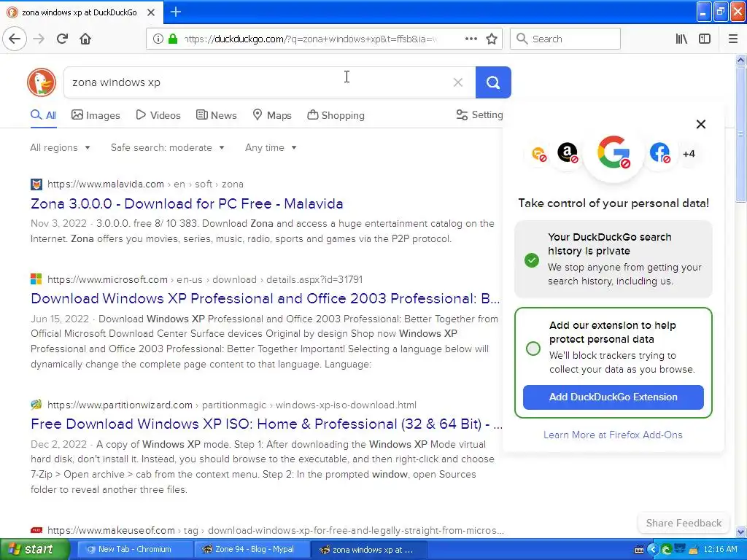
Task: Select the All results tab
Action: tap(43, 115)
